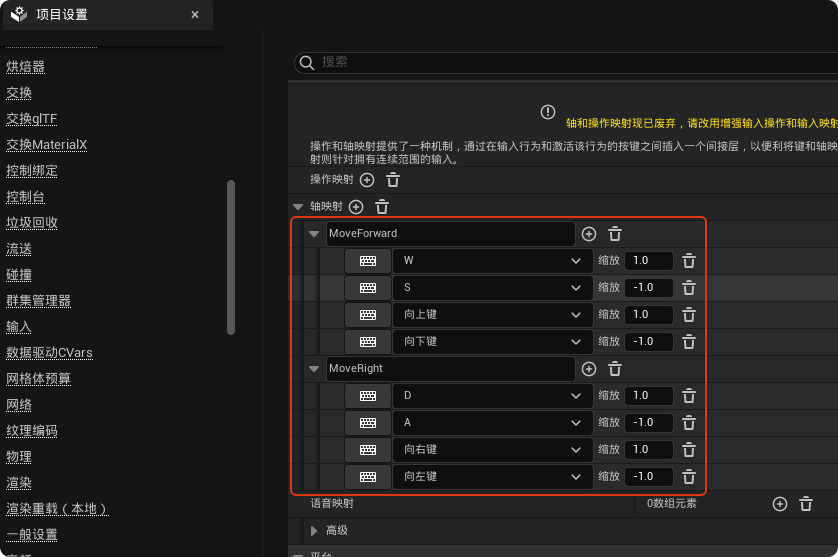Delete all speech mapping (语音映射) elements
The width and height of the screenshot is (838, 557).
[x=806, y=504]
